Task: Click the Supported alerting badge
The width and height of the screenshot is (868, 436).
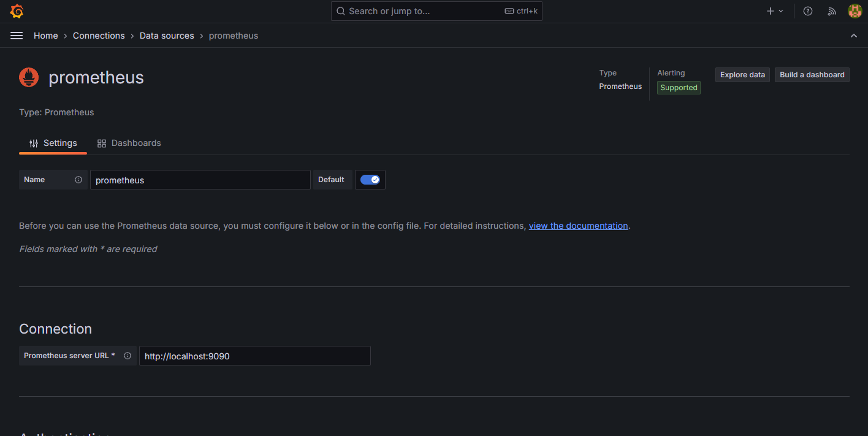Action: point(679,88)
